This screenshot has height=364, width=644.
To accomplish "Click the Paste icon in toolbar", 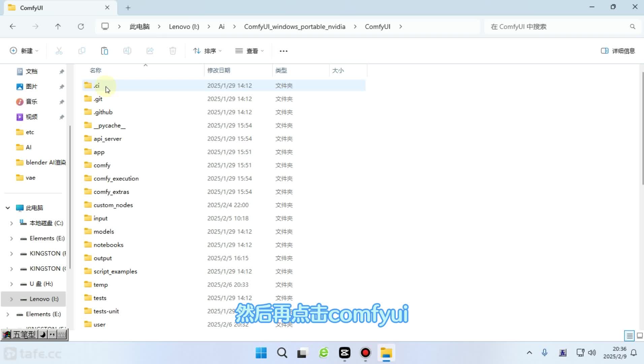I will coord(104,51).
